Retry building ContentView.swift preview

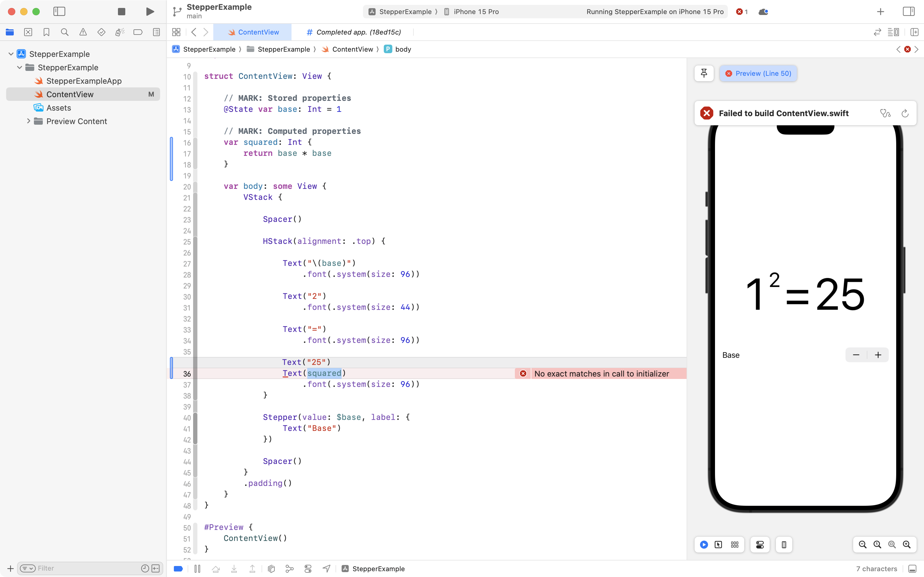point(904,113)
